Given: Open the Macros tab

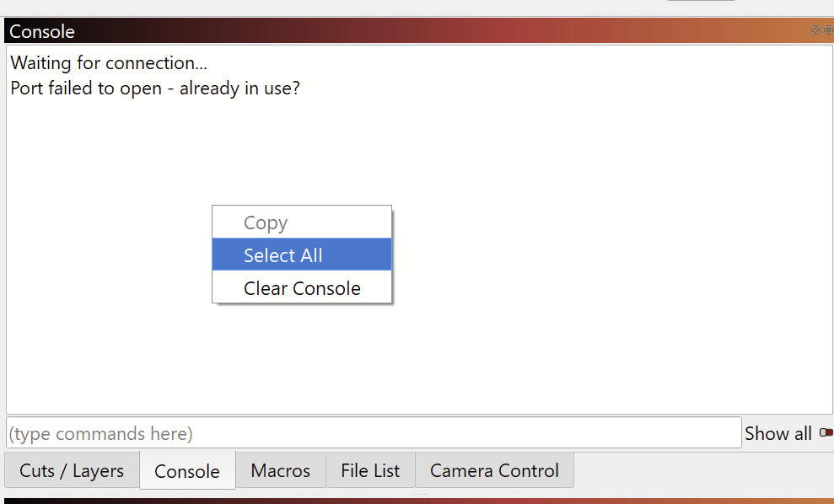Looking at the screenshot, I should point(281,470).
